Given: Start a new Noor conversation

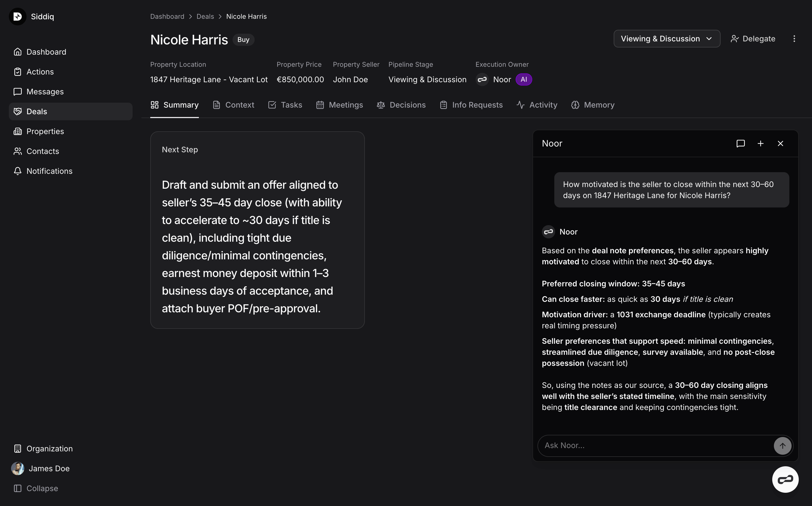Looking at the screenshot, I should pyautogui.click(x=760, y=143).
